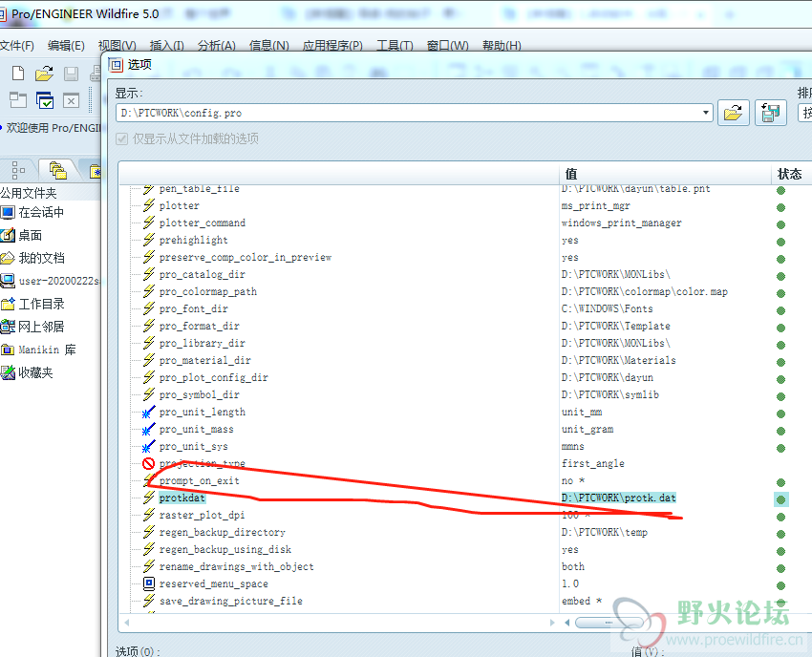Viewport: 812px width, 657px height.
Task: Select the pro_unit_mass option
Action: pos(196,429)
